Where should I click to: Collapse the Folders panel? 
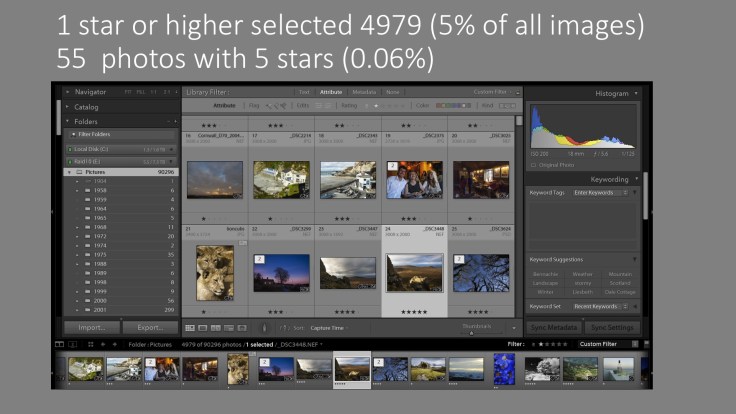click(68, 121)
